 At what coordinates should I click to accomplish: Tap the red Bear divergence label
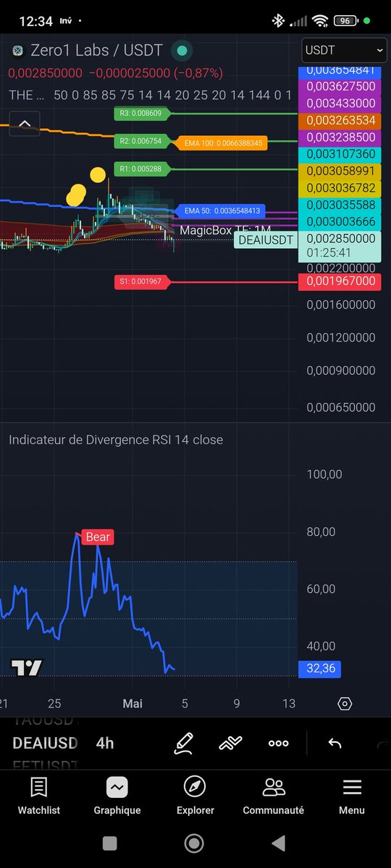click(x=98, y=537)
